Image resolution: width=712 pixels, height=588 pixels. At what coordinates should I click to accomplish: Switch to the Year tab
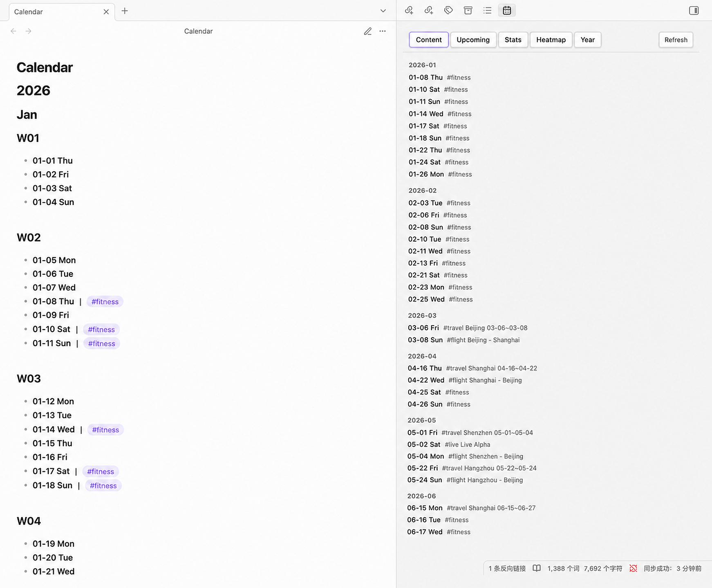point(587,40)
